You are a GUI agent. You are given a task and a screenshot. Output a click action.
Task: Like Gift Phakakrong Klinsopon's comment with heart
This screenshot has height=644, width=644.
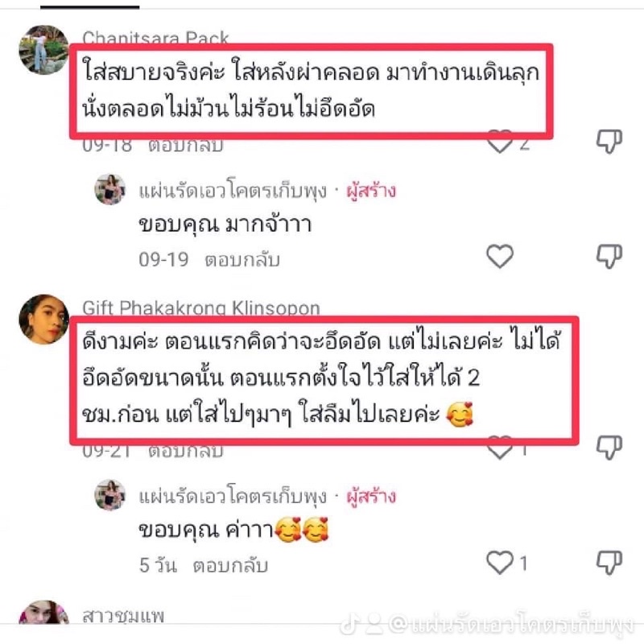[x=500, y=448]
